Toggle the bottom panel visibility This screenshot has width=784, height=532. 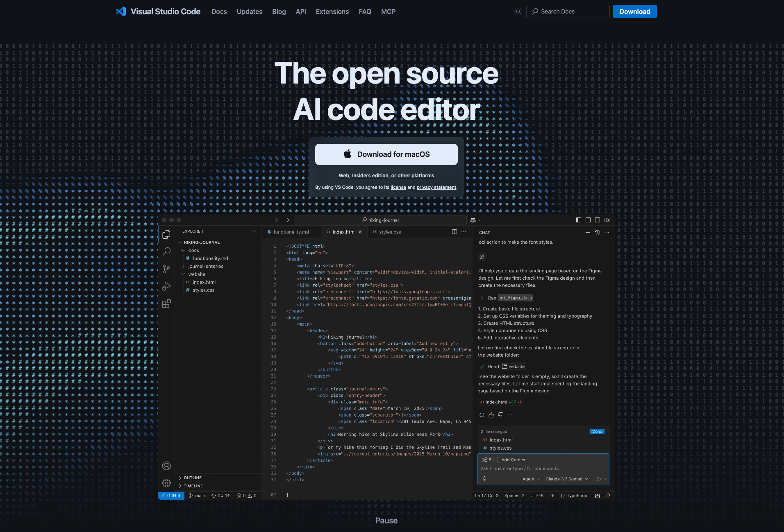[x=588, y=220]
